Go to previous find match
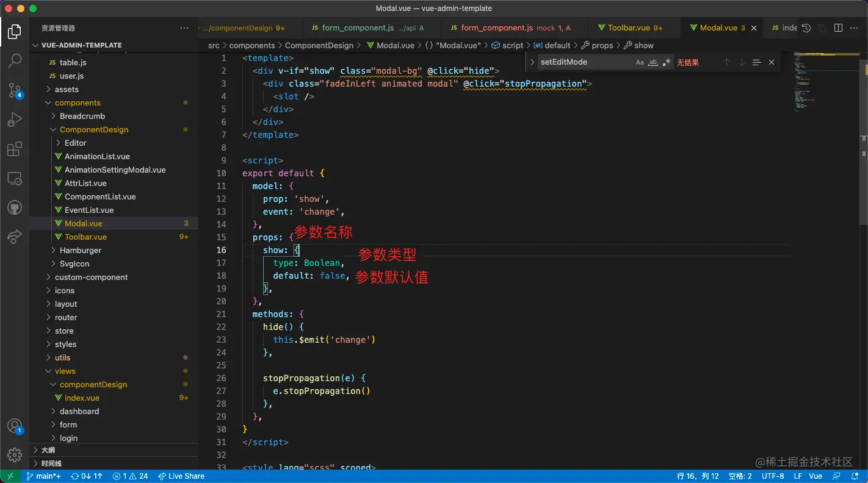 (x=726, y=62)
